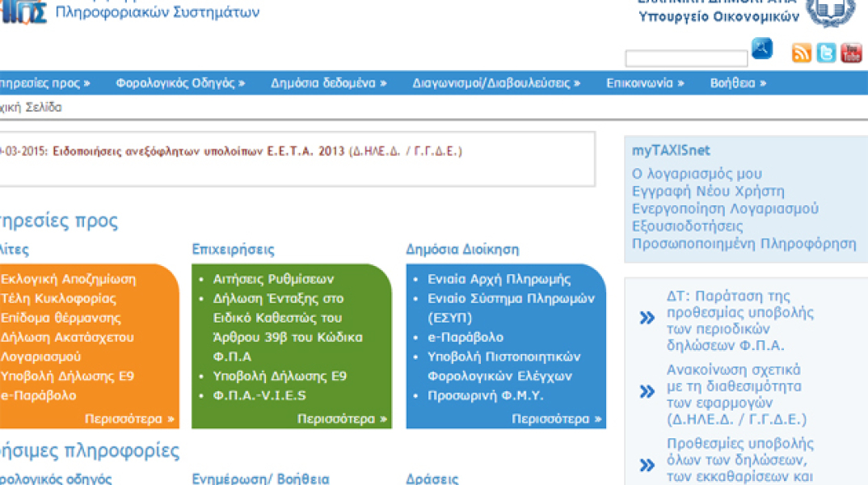Open Προσωρινή Φ.Μ.Υ. link
Screen dimensions: 868x485
tap(486, 396)
